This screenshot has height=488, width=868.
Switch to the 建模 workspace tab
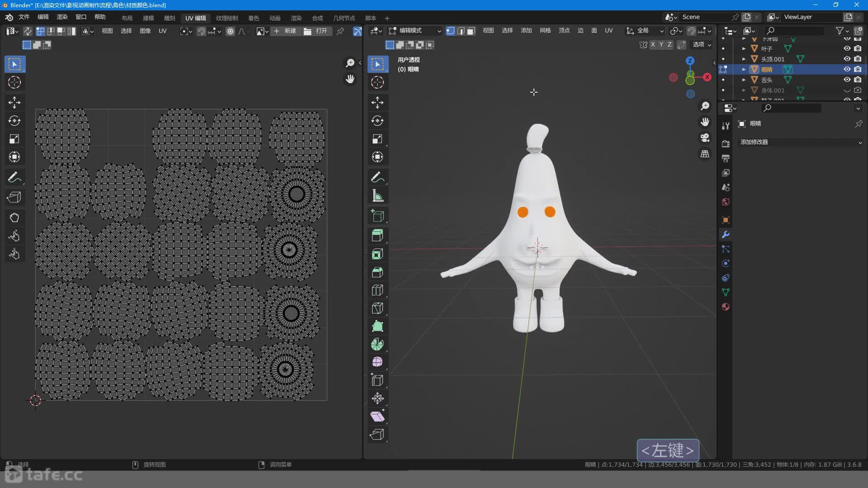coord(148,18)
